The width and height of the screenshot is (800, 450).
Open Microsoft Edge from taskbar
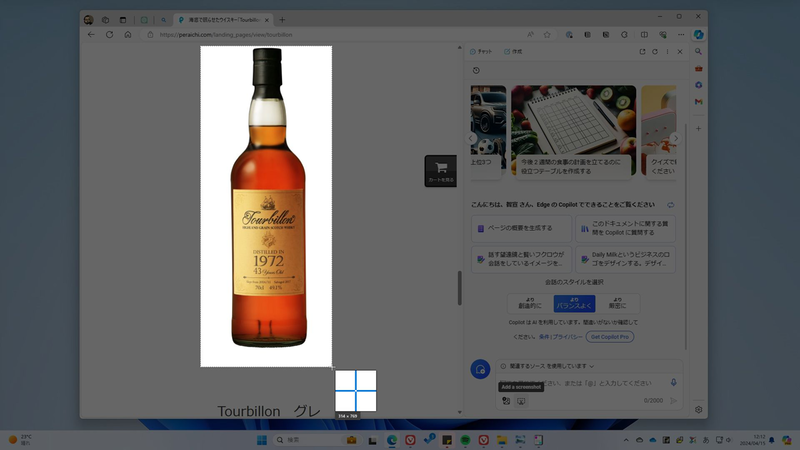(392, 440)
